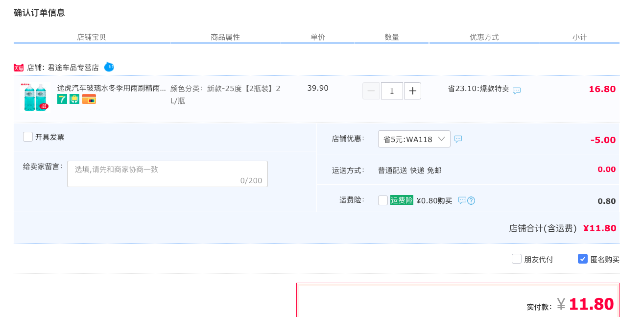
Task: Click the 实付款 final amount 11.80
Action: pos(591,304)
